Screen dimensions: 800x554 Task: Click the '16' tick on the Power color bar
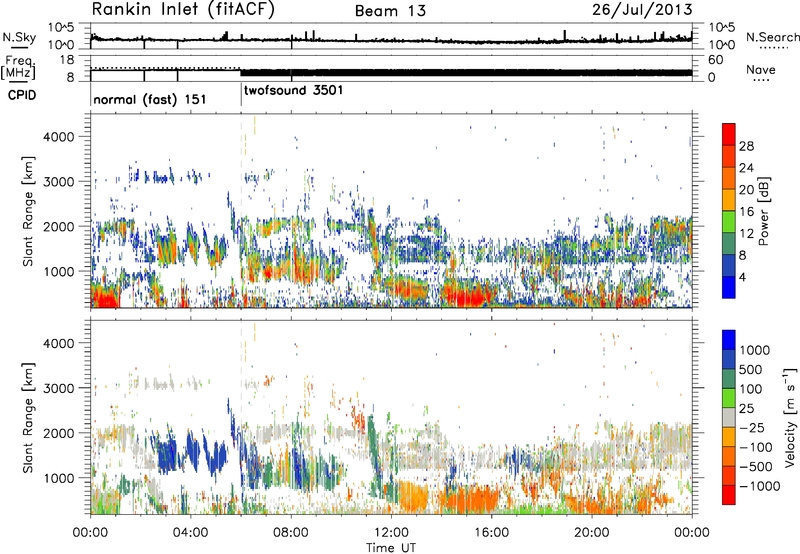(746, 212)
